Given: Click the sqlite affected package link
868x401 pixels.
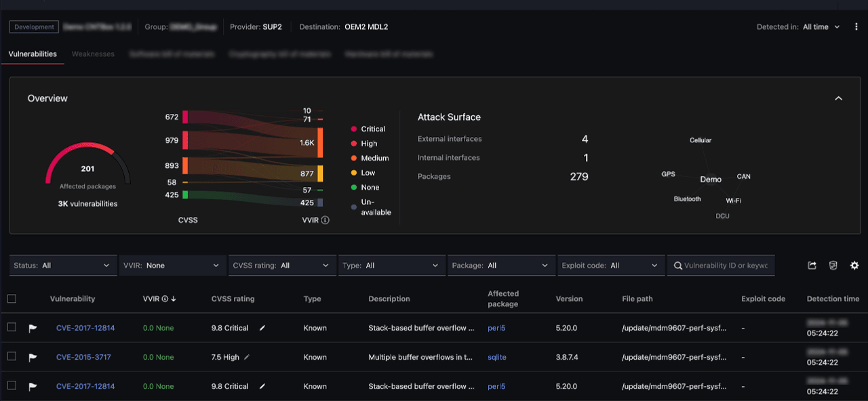Looking at the screenshot, I should click(x=497, y=357).
